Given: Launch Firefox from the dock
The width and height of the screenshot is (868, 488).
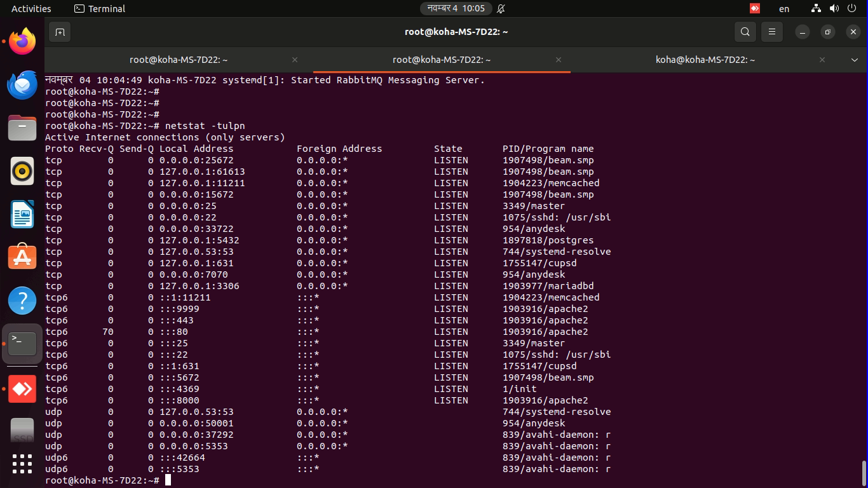Looking at the screenshot, I should (22, 42).
